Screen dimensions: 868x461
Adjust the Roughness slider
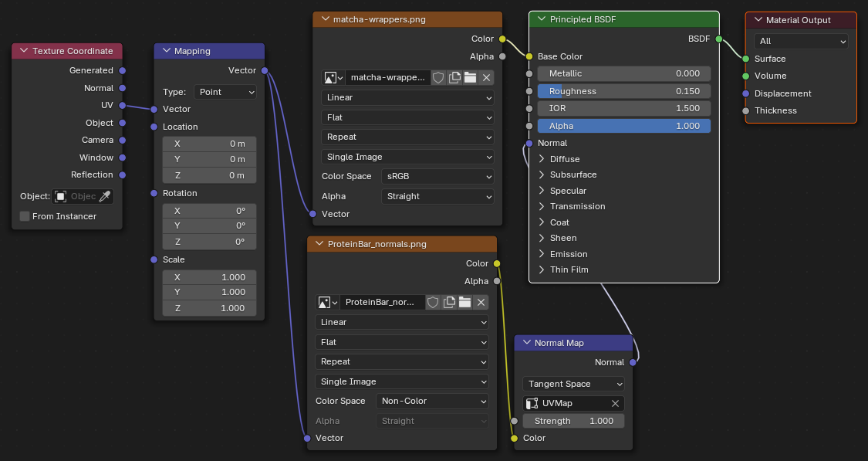pos(624,91)
